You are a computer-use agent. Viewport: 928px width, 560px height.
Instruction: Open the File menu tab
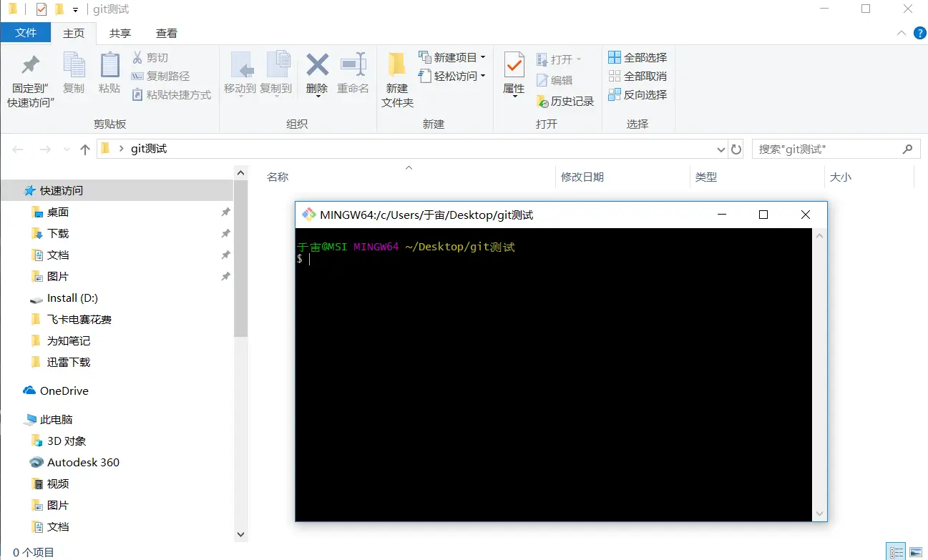pyautogui.click(x=26, y=33)
